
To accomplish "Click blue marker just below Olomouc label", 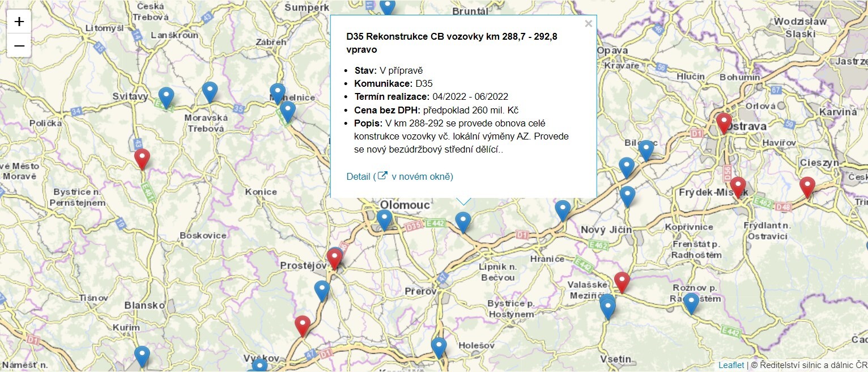I will pyautogui.click(x=385, y=221).
